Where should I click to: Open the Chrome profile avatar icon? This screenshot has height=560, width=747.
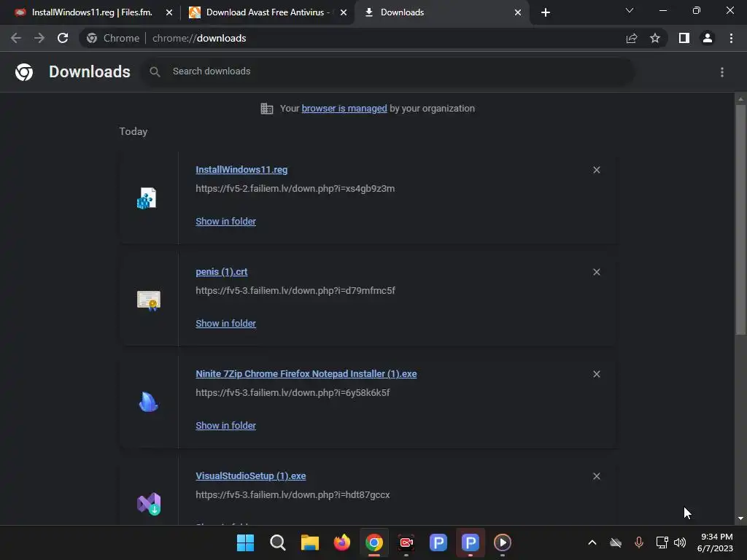(708, 38)
